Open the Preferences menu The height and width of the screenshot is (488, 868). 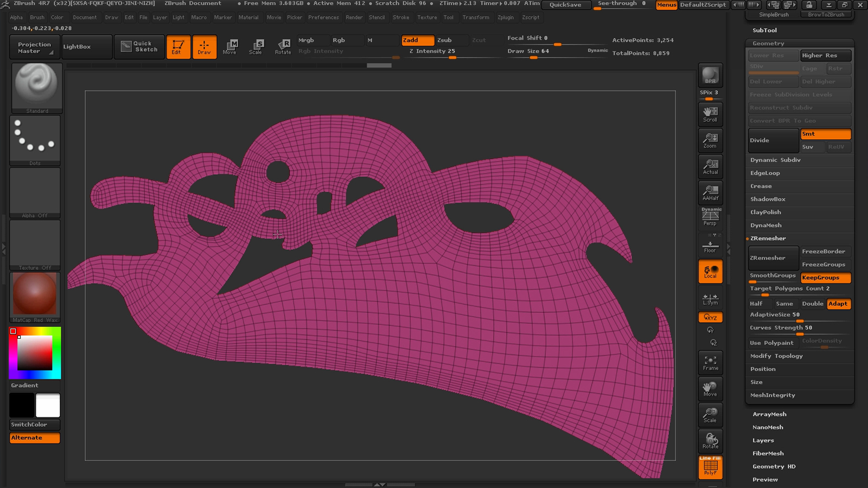(323, 17)
